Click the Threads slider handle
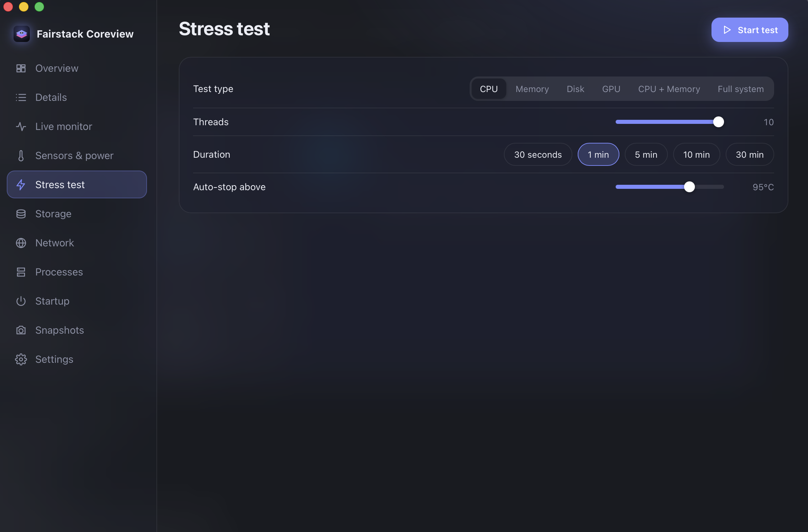The width and height of the screenshot is (808, 532). (x=718, y=122)
